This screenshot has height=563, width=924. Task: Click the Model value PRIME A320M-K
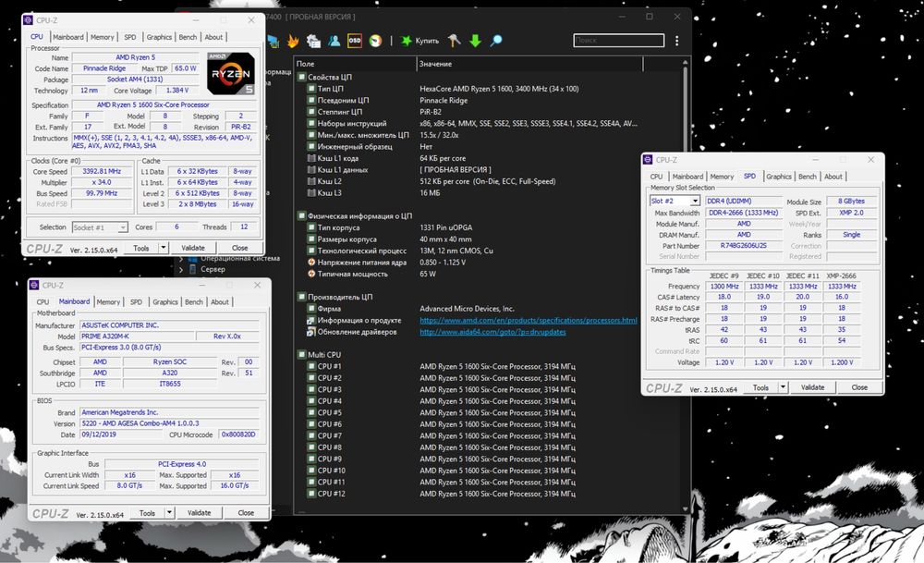point(137,336)
